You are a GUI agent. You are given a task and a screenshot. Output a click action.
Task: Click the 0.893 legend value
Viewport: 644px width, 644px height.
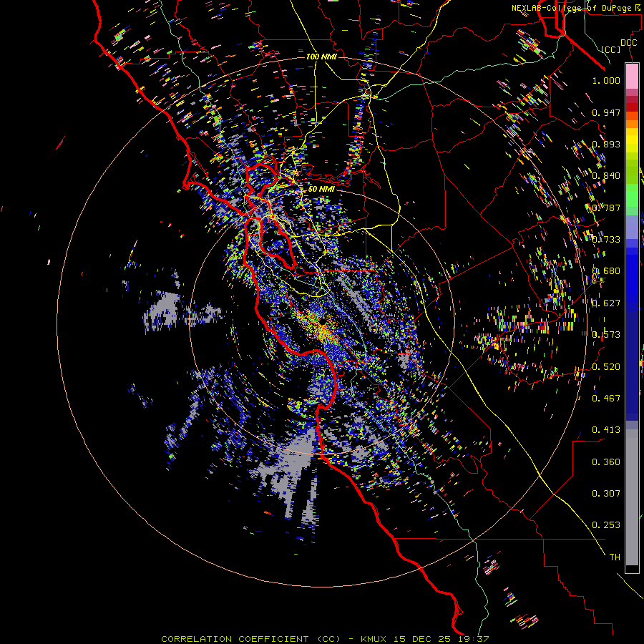pyautogui.click(x=606, y=144)
